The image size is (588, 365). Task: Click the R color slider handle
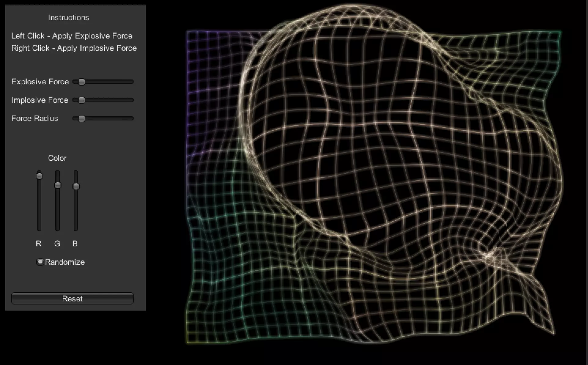pos(39,176)
